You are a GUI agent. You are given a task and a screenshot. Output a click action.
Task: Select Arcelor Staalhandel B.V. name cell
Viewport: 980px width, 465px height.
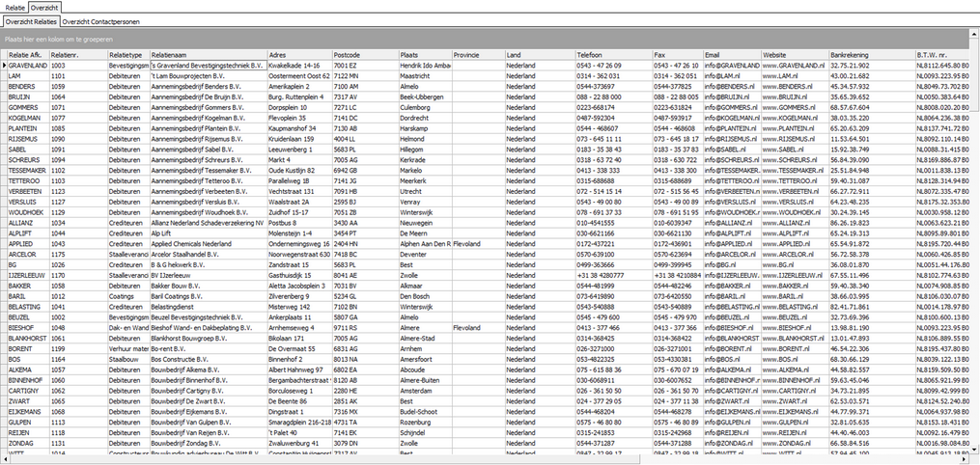point(209,254)
